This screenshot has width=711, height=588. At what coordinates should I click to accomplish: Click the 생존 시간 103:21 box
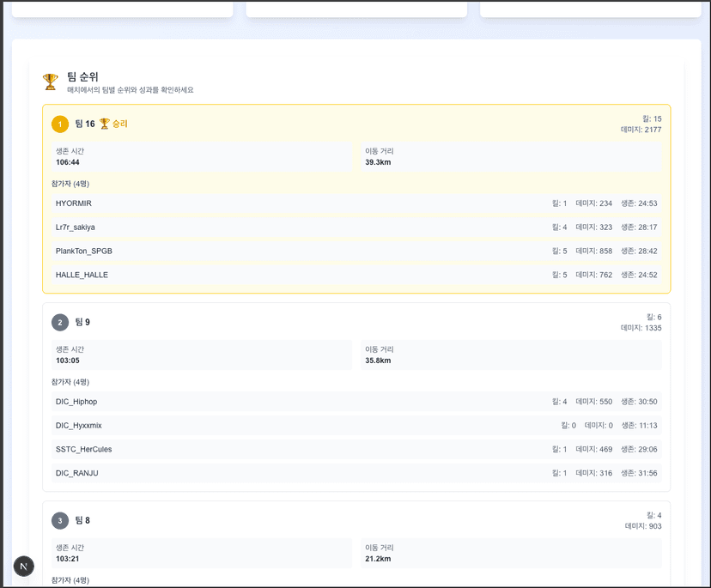tap(202, 553)
